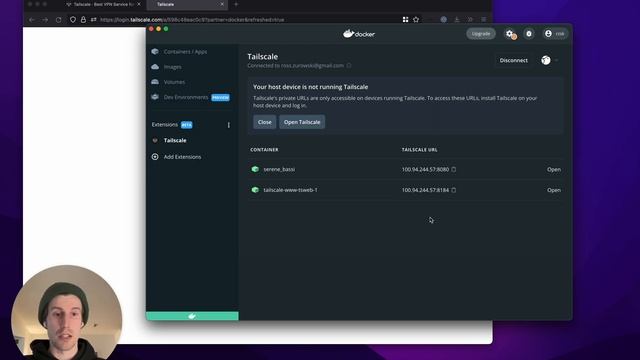The width and height of the screenshot is (640, 360).
Task: Click the Upgrade button
Action: coord(481,34)
